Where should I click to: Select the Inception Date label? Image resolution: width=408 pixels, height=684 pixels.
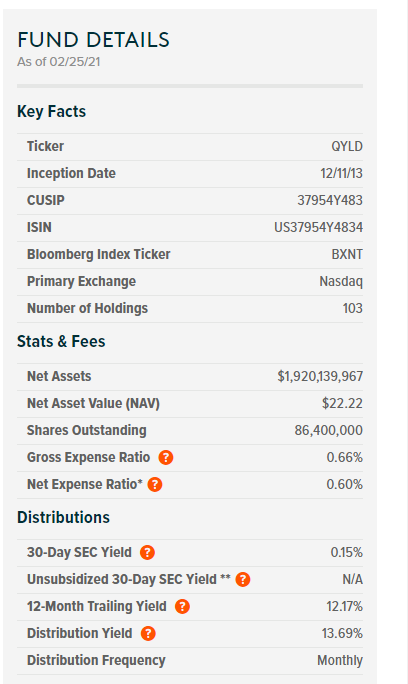tap(71, 173)
